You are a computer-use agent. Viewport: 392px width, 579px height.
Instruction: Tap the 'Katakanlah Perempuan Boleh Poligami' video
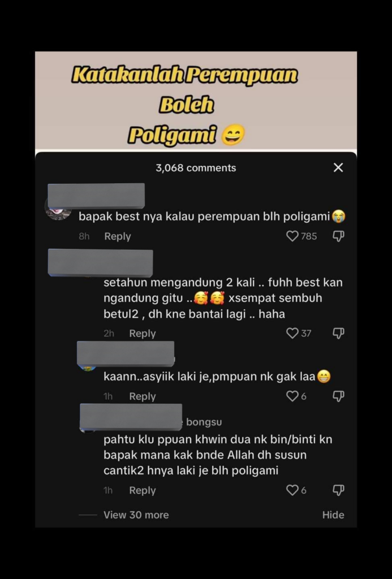(x=196, y=102)
